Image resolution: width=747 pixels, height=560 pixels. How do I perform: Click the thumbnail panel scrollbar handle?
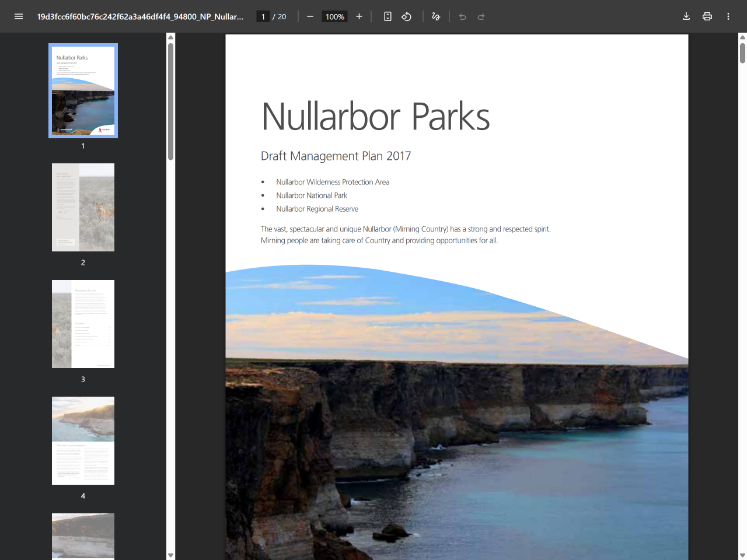tap(170, 101)
